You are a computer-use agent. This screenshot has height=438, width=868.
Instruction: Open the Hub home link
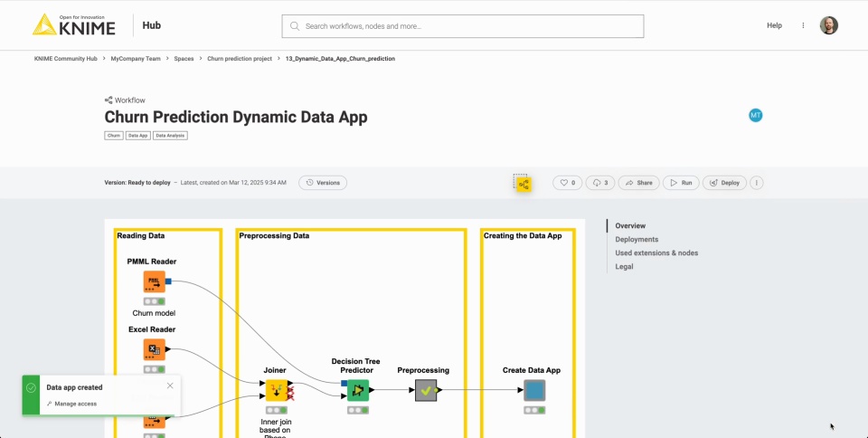pos(152,25)
